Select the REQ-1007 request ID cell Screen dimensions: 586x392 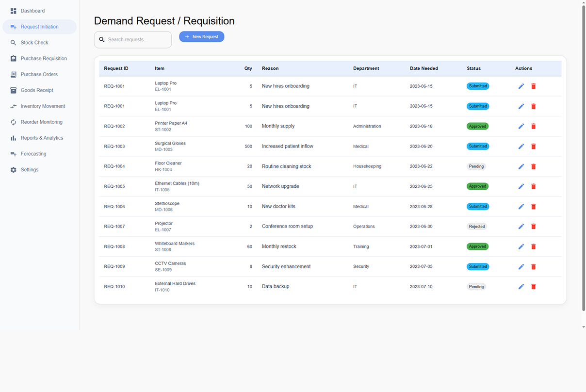coord(114,227)
